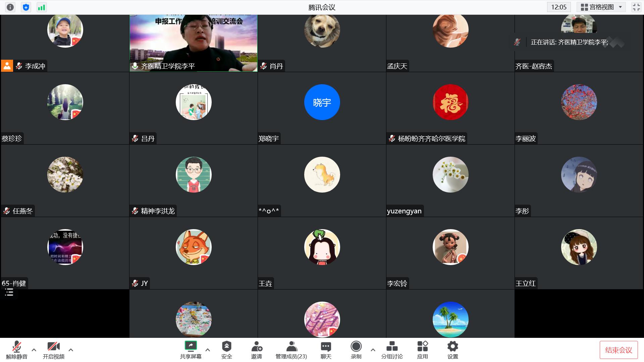This screenshot has height=362, width=644.
Task: Expand share screen options arrow
Action: [208, 350]
